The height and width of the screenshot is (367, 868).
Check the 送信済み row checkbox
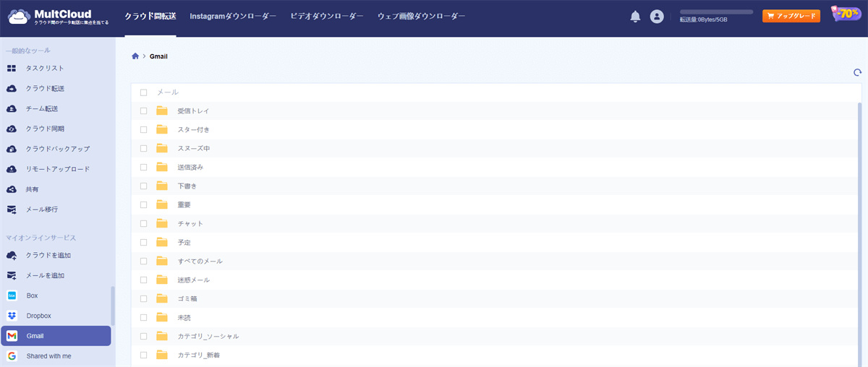pyautogui.click(x=143, y=167)
